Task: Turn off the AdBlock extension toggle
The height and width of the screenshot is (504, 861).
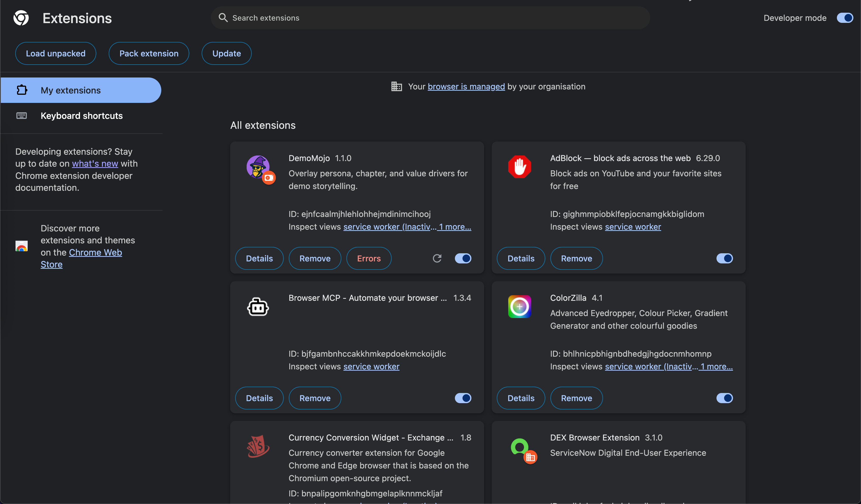Action: click(x=725, y=258)
